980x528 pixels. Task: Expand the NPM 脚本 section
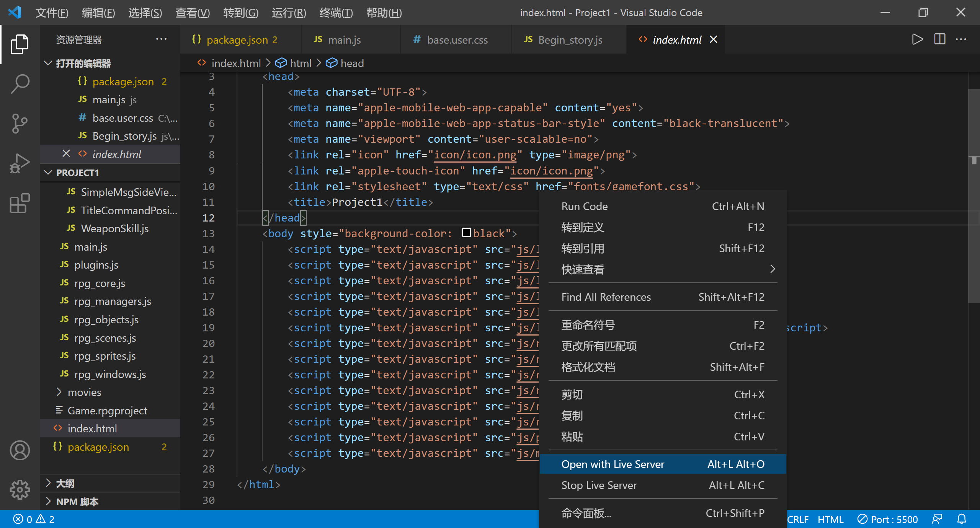coord(110,502)
